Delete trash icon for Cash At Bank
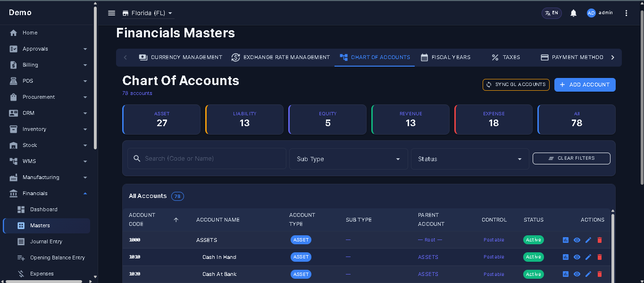The width and height of the screenshot is (644, 283). [x=600, y=274]
